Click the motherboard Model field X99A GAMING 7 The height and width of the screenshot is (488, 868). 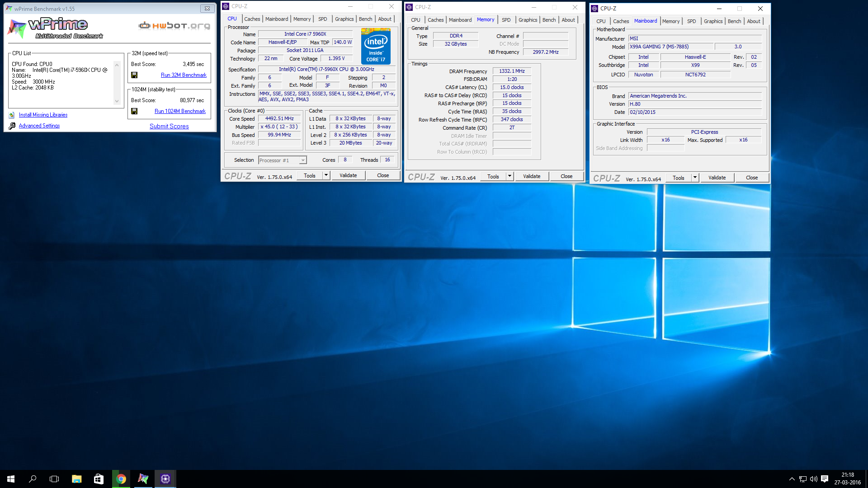click(x=671, y=47)
